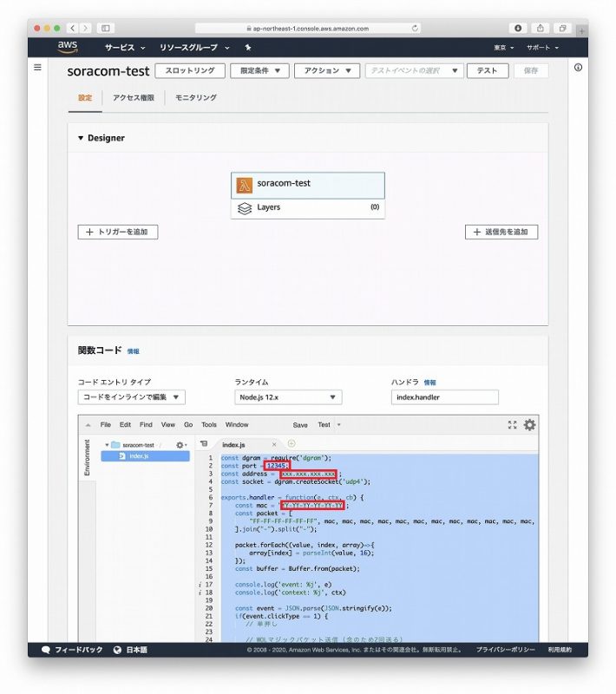
Task: Click the Layers row in Designer
Action: point(308,208)
